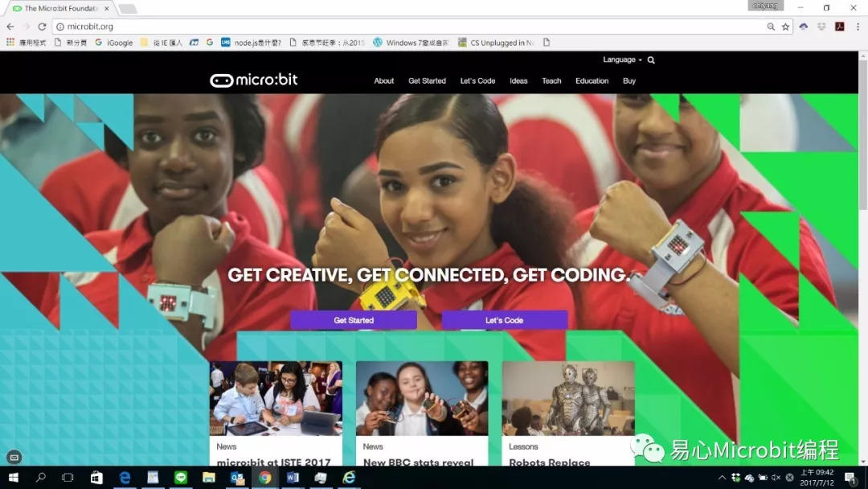The image size is (868, 489).
Task: Open the Robots Replace lesson thumbnail
Action: [x=568, y=398]
